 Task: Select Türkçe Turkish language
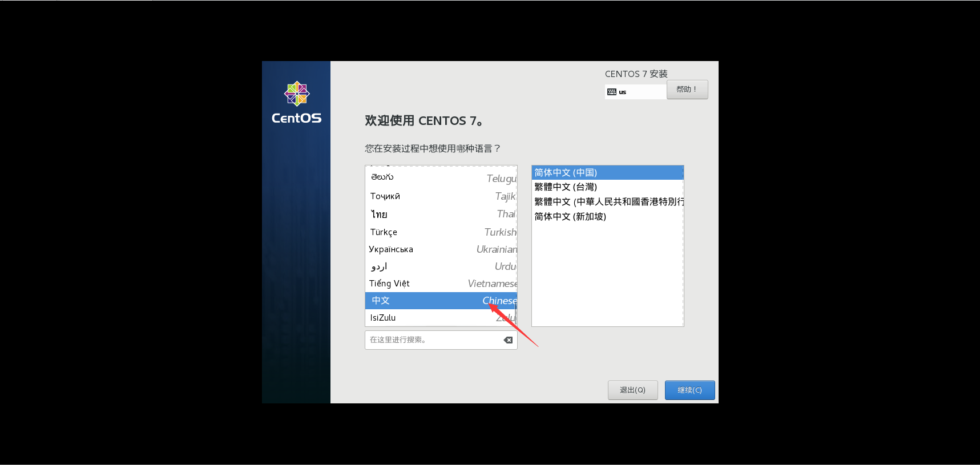(x=441, y=232)
